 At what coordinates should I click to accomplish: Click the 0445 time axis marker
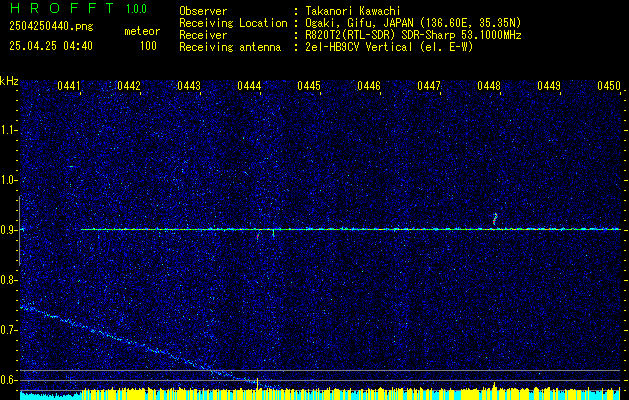309,86
